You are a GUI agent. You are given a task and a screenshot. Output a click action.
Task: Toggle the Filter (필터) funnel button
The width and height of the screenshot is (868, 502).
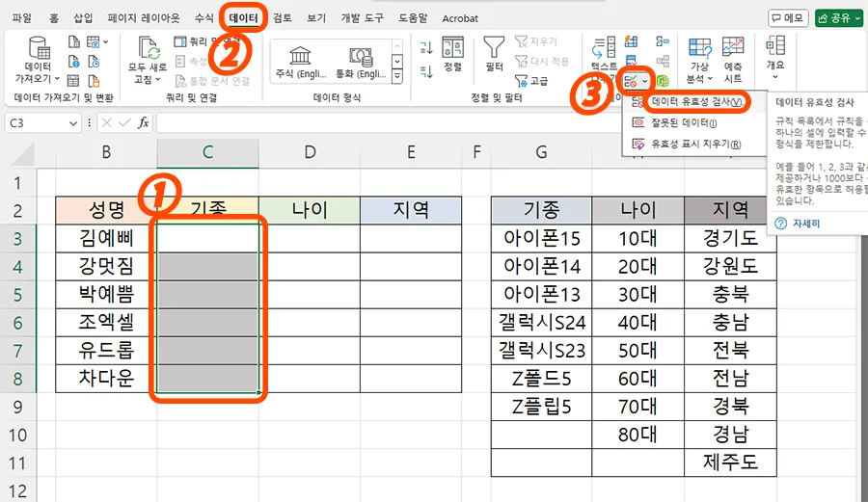494,54
